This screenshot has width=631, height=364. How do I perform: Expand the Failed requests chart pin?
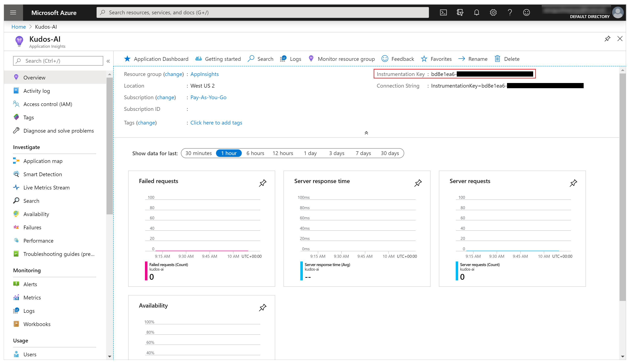pos(262,182)
